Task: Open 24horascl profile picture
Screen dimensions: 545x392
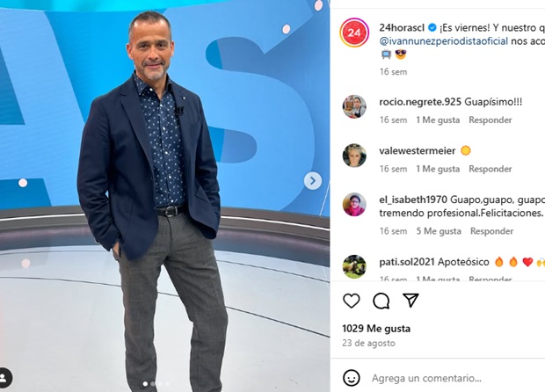Action: click(x=354, y=33)
